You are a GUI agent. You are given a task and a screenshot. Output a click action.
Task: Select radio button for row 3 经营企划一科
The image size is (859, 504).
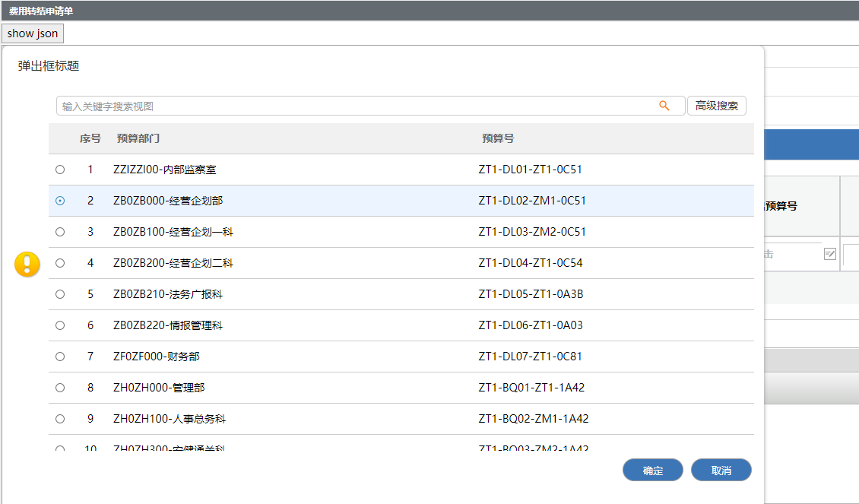[x=60, y=233]
